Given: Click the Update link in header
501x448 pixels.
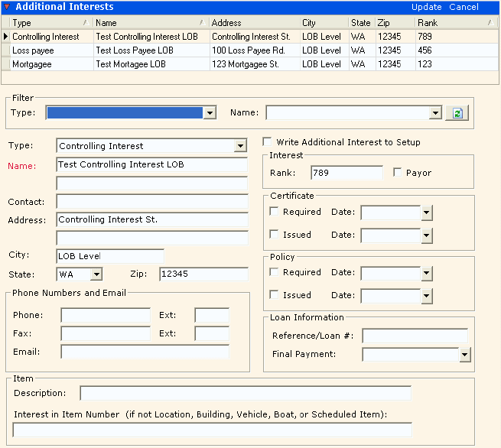Looking at the screenshot, I should coord(426,7).
